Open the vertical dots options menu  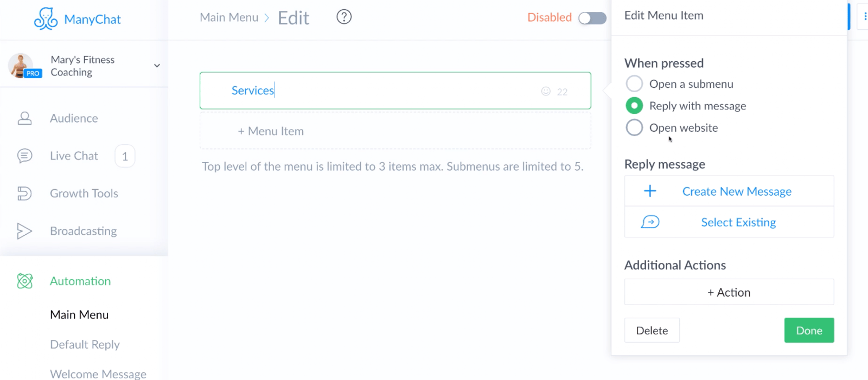865,17
